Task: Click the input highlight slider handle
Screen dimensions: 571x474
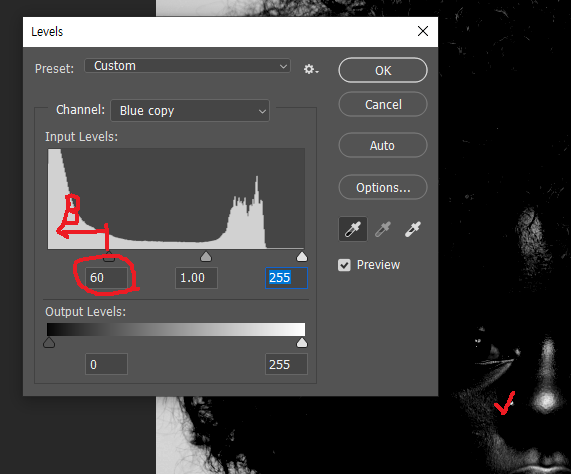Action: [x=302, y=257]
